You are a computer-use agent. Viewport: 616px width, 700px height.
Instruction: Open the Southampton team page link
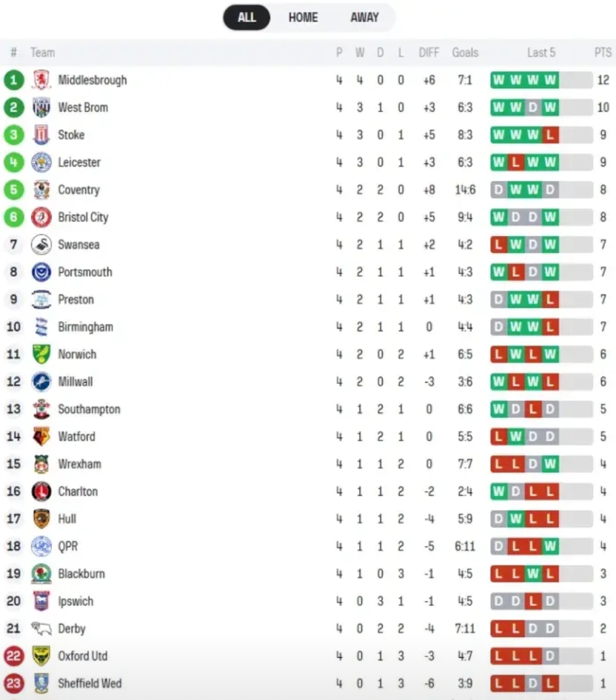coord(89,409)
